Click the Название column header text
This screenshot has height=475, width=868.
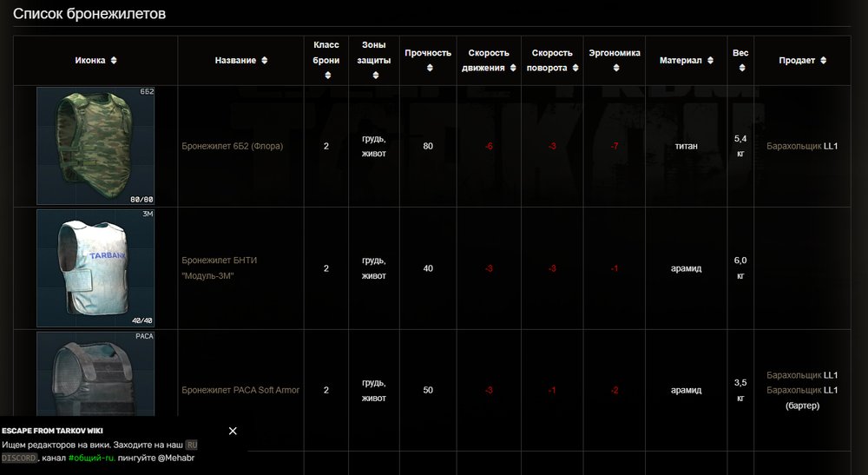[235, 60]
